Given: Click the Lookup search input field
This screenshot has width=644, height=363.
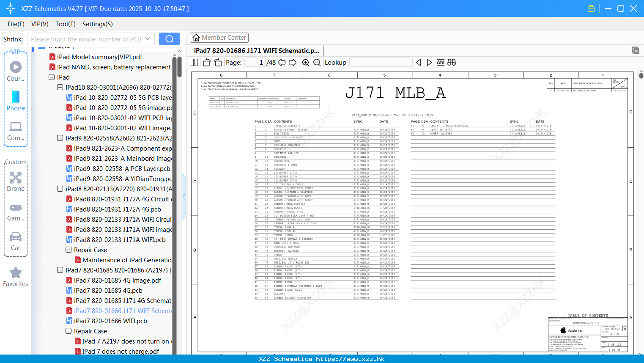Looking at the screenshot, I should click(381, 62).
